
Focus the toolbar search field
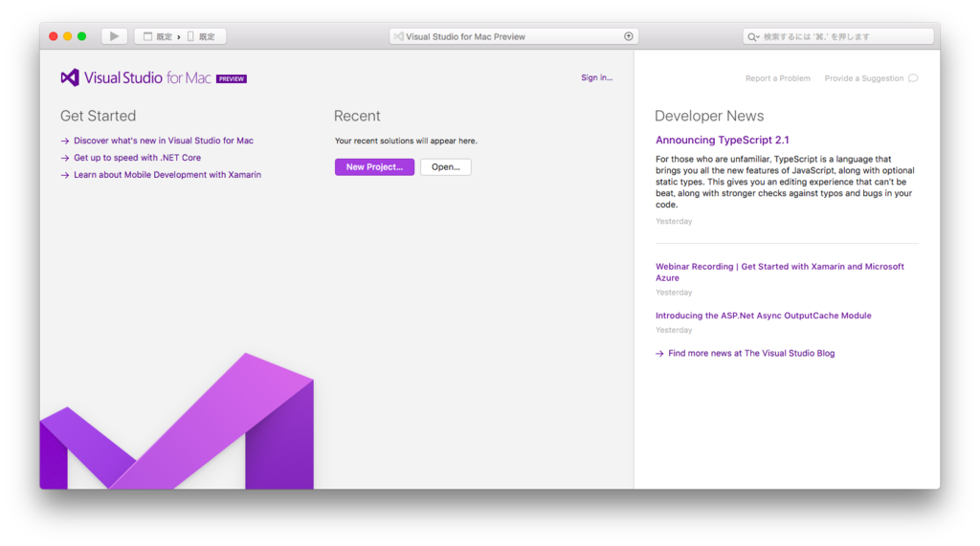click(837, 36)
